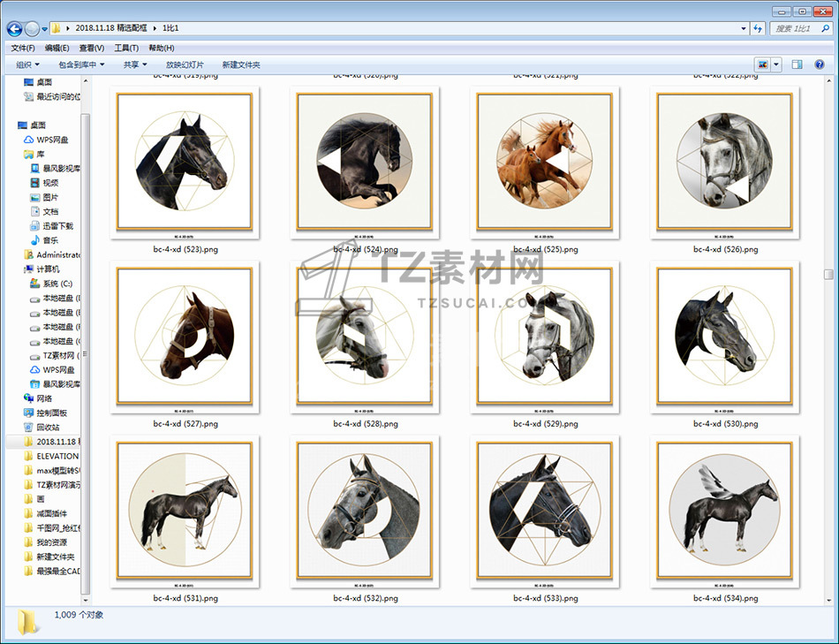Image resolution: width=839 pixels, height=644 pixels.
Task: Click file name bc-4-xd (528).png
Action: click(366, 423)
